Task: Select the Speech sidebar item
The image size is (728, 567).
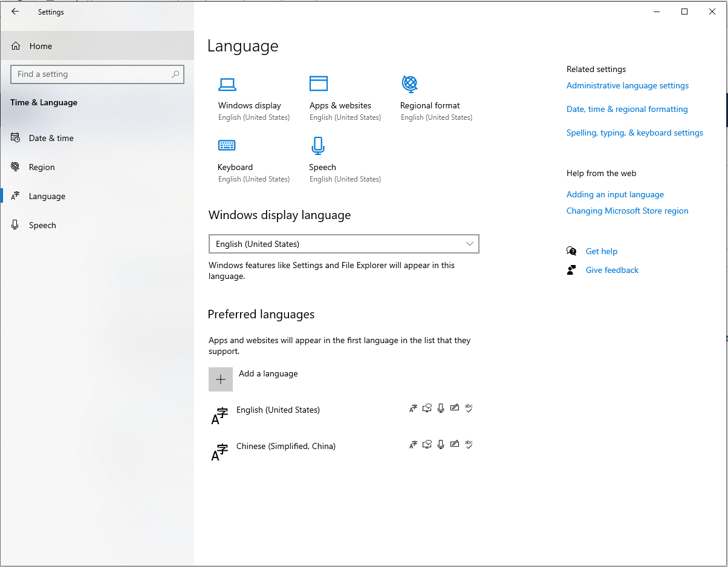Action: coord(42,225)
